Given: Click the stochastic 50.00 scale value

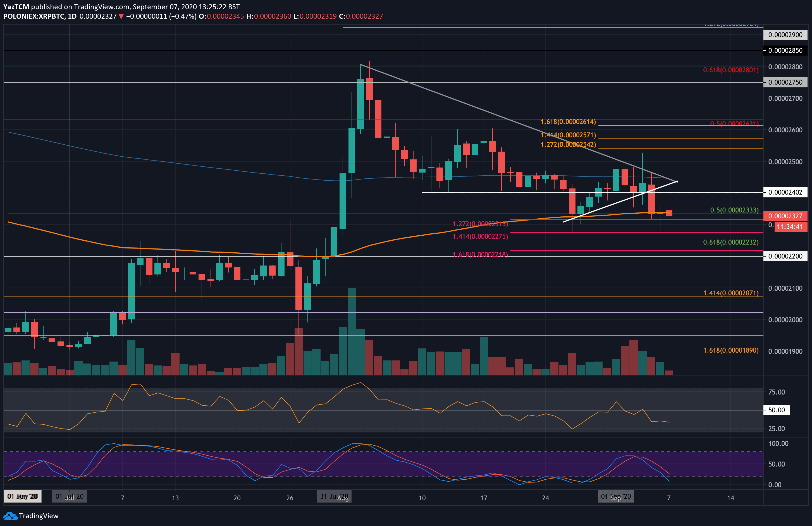Looking at the screenshot, I should [x=777, y=464].
